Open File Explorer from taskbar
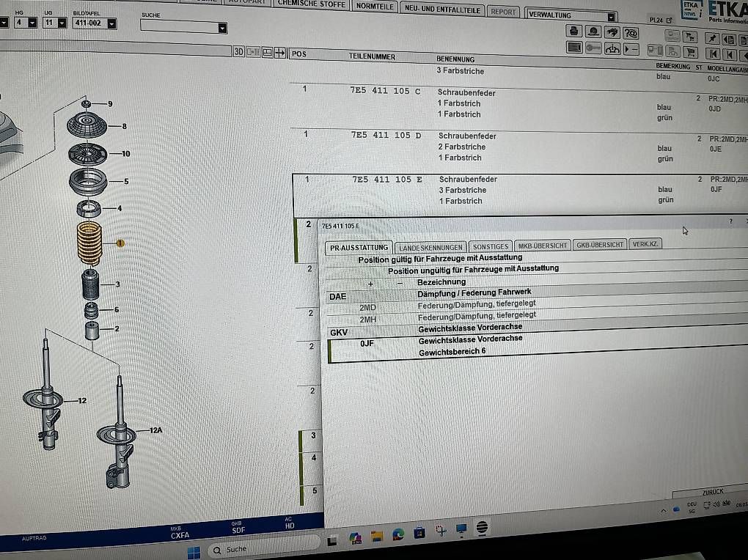This screenshot has height=560, width=748. pyautogui.click(x=377, y=537)
